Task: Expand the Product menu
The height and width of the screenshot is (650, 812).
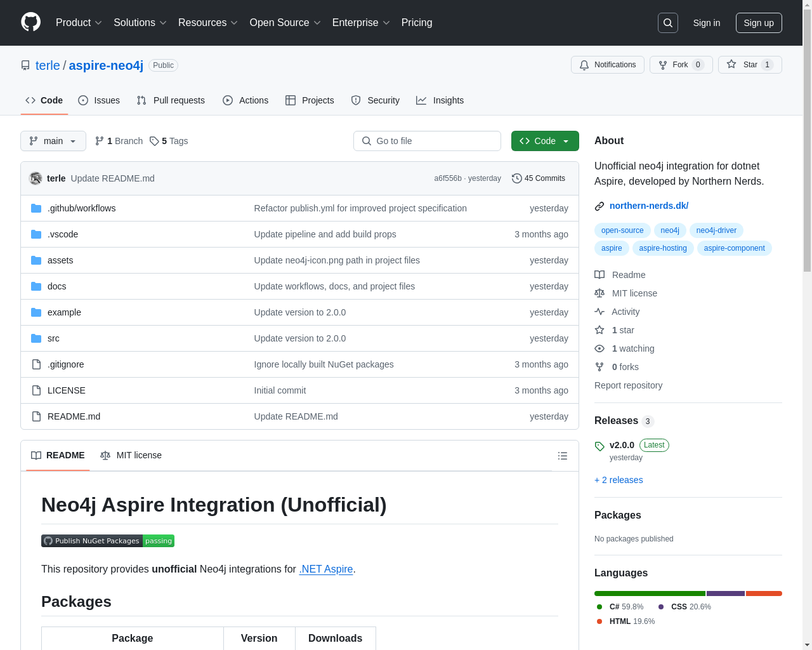Action: pos(79,23)
